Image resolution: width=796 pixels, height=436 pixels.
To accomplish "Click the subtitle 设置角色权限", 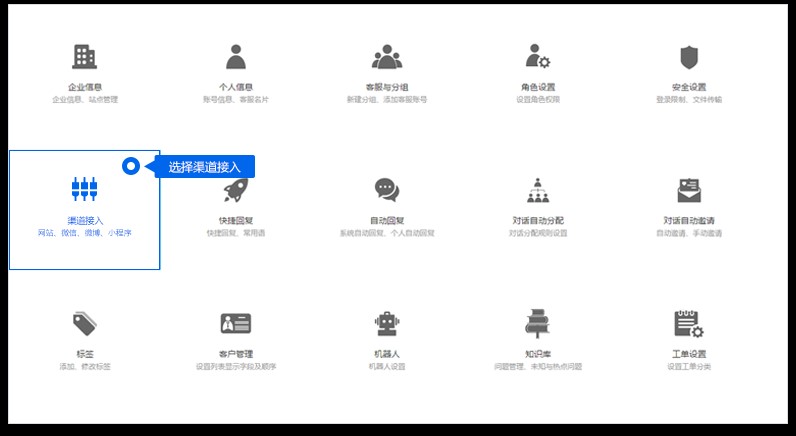I will [538, 99].
